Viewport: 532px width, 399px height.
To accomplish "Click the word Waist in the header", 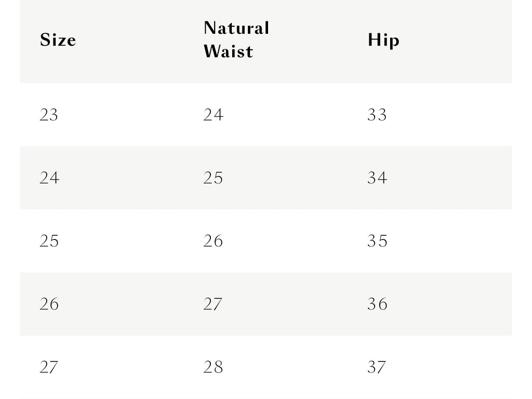I will click(x=229, y=51).
